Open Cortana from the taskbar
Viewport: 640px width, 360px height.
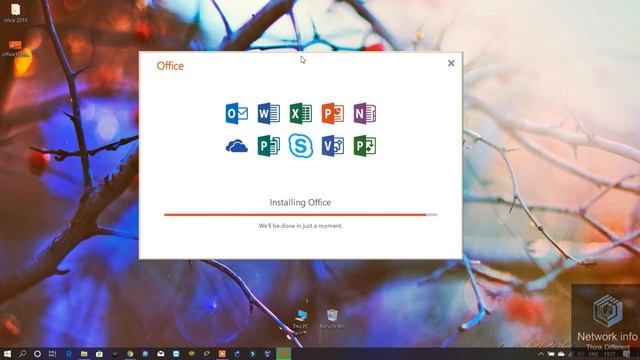click(37, 353)
